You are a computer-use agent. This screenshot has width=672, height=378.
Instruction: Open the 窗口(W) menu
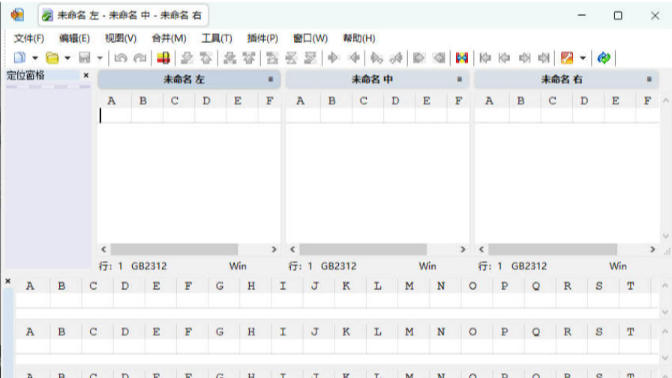tap(310, 38)
